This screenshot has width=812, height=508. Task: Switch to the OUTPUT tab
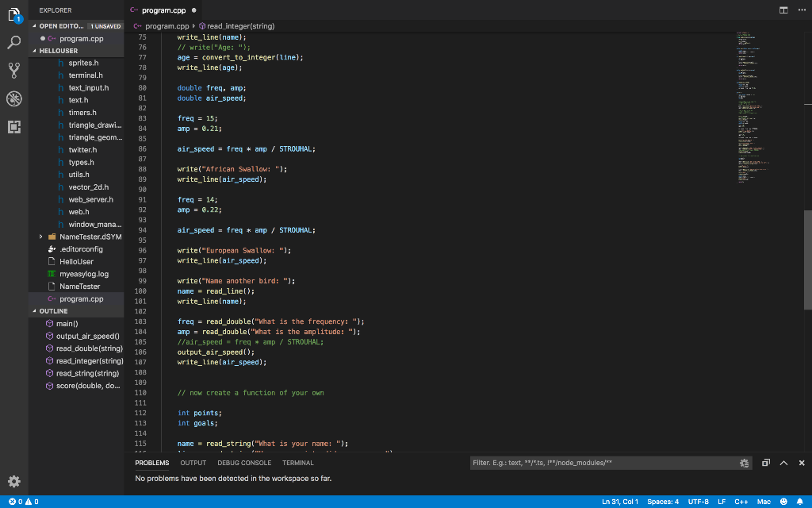pos(193,463)
